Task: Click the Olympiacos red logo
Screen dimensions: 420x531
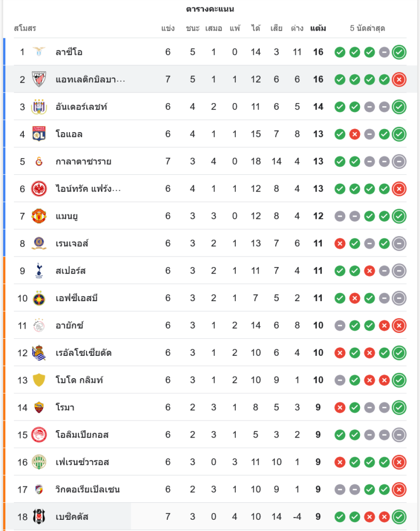Action: [39, 435]
